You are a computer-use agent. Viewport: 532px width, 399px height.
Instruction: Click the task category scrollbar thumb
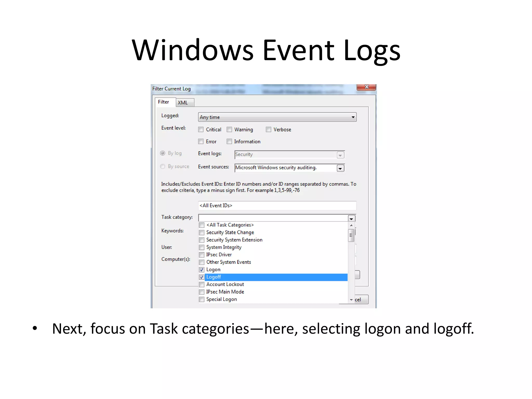[x=351, y=235]
